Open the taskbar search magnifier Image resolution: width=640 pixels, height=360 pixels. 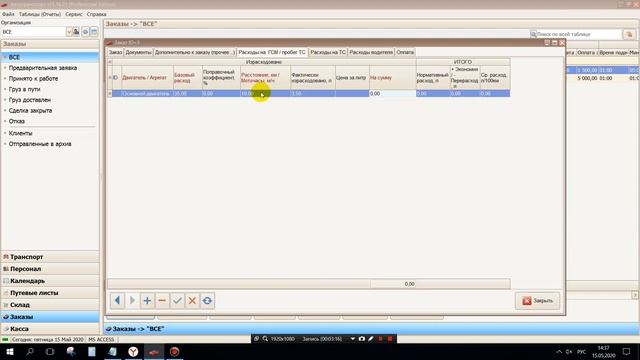30,351
